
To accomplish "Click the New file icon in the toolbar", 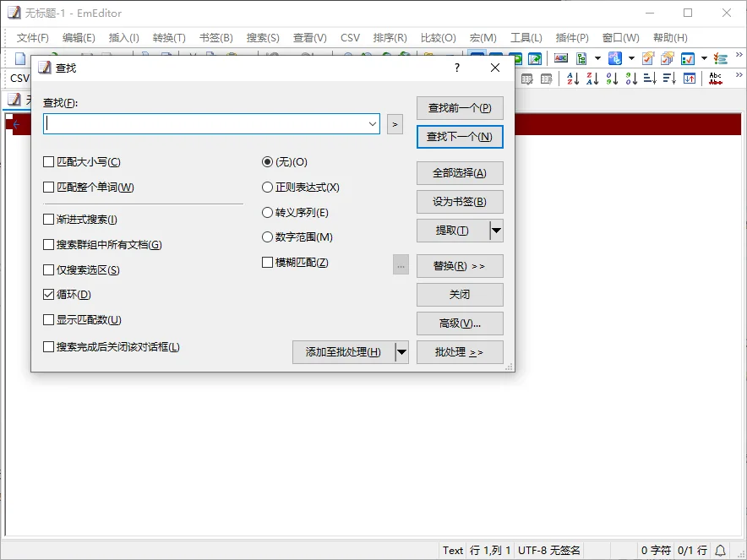I will 20,58.
